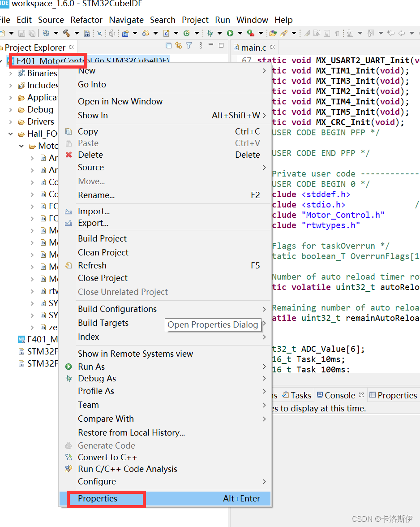Image resolution: width=420 pixels, height=527 pixels.
Task: Select Close Project menu entry
Action: (165, 278)
